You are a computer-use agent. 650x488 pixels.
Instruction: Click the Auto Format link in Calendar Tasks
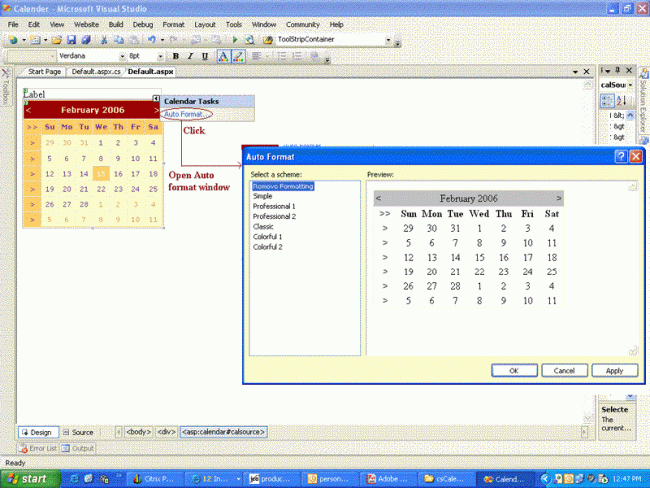tap(183, 114)
